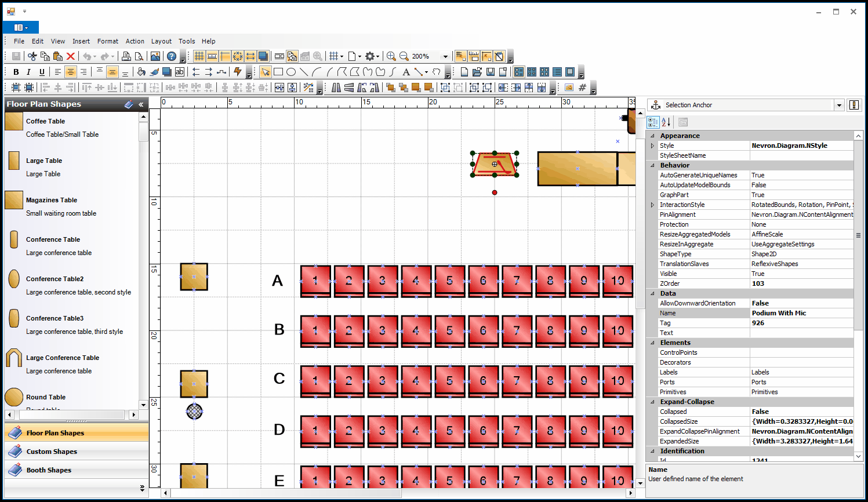Click the hash symbol toolbar icon

[582, 88]
